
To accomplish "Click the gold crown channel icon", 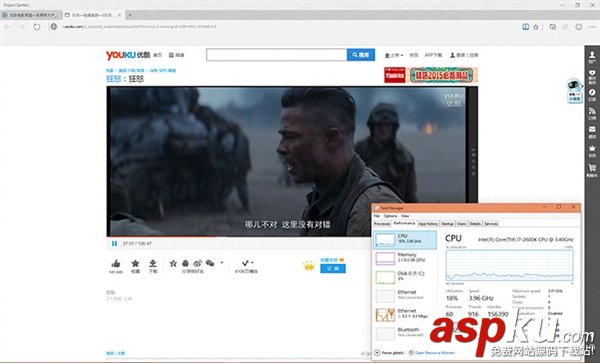I will 309,265.
